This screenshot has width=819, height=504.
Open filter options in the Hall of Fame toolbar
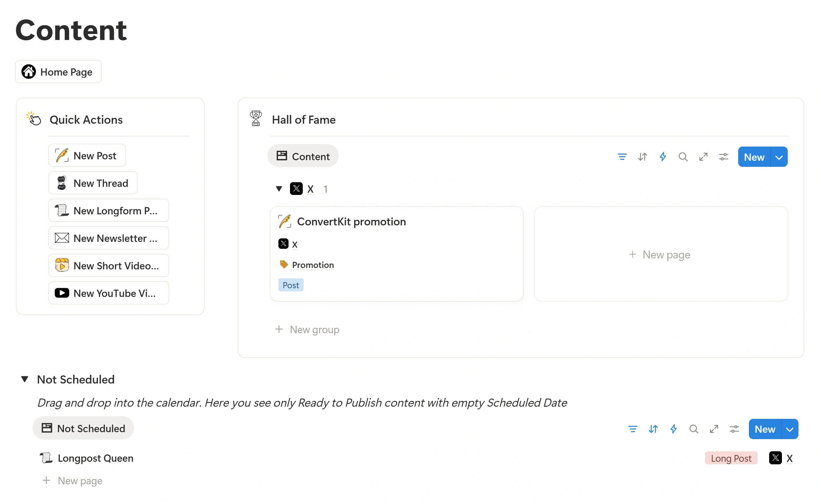pyautogui.click(x=621, y=157)
